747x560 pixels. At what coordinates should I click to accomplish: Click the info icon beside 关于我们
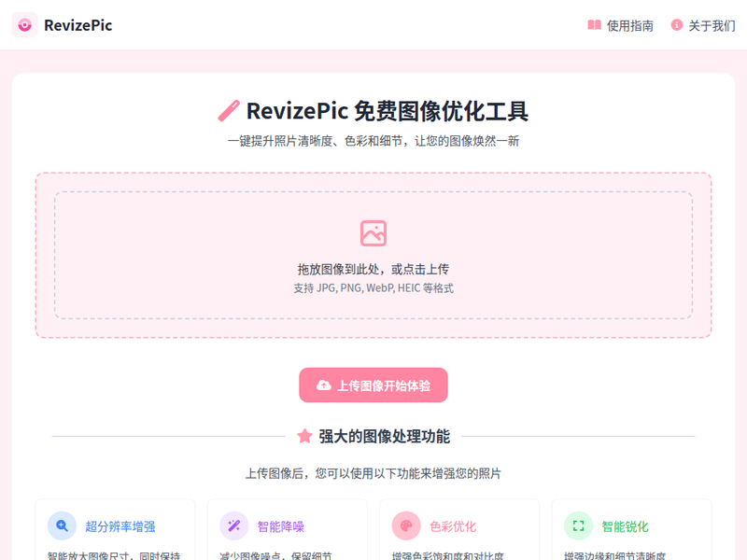676,25
